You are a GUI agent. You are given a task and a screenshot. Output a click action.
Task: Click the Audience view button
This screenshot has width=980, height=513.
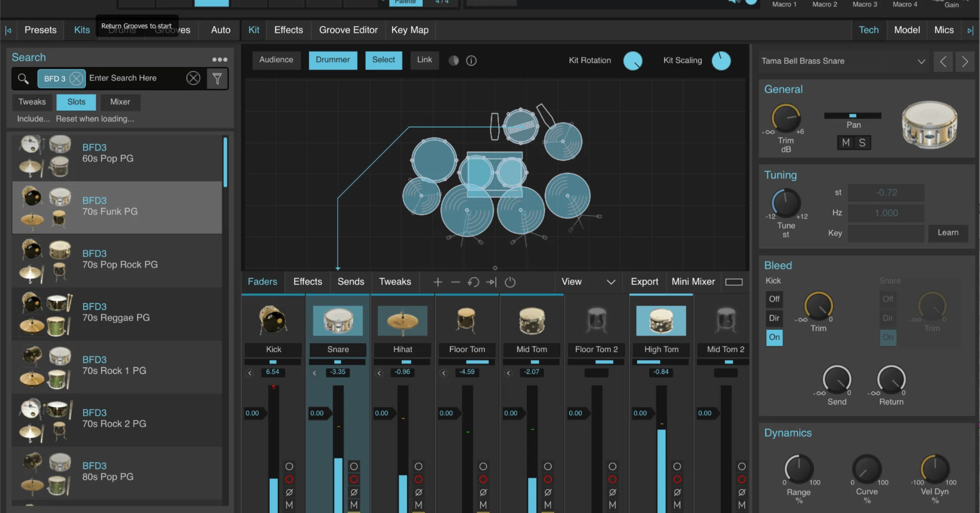pos(276,60)
